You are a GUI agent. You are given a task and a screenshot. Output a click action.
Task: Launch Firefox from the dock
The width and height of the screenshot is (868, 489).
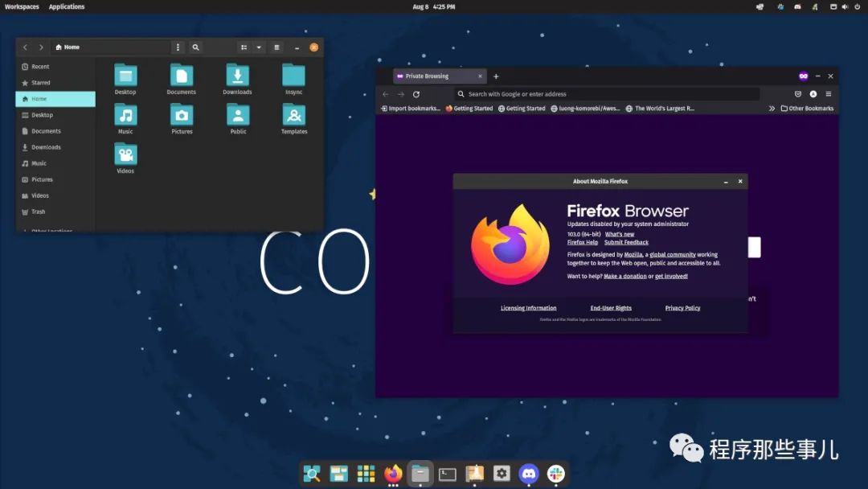tap(393, 474)
